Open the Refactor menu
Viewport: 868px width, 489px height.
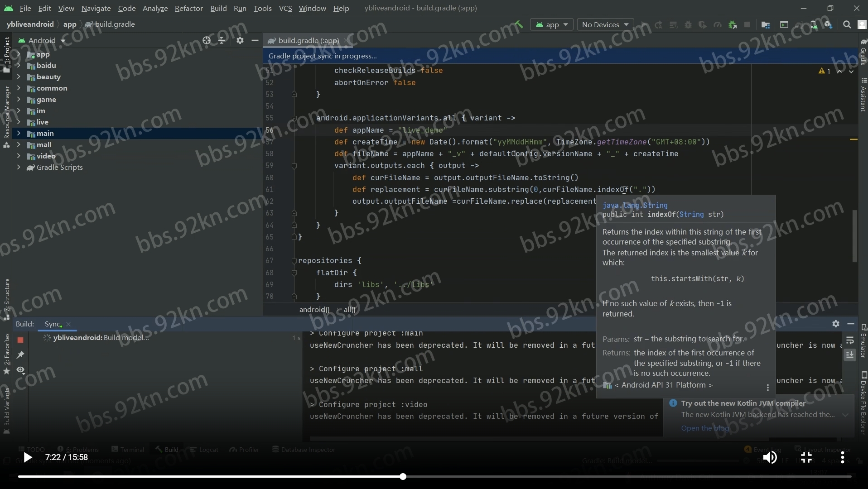(188, 8)
